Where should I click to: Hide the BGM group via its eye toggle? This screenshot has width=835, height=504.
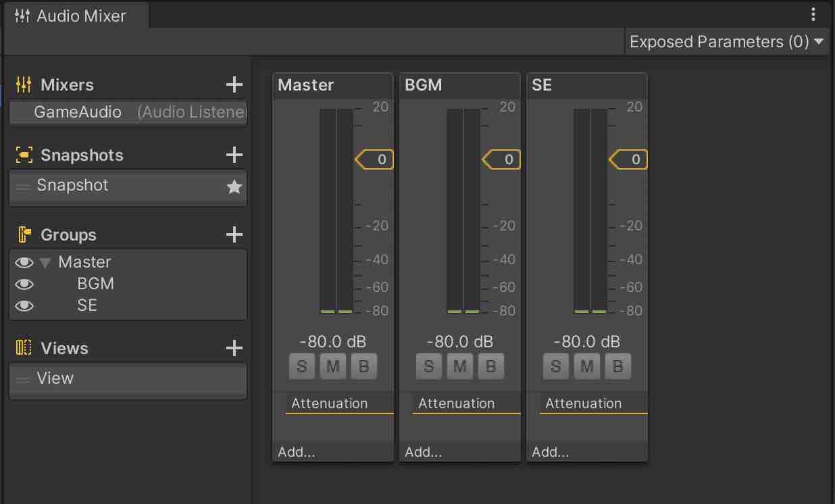point(24,284)
